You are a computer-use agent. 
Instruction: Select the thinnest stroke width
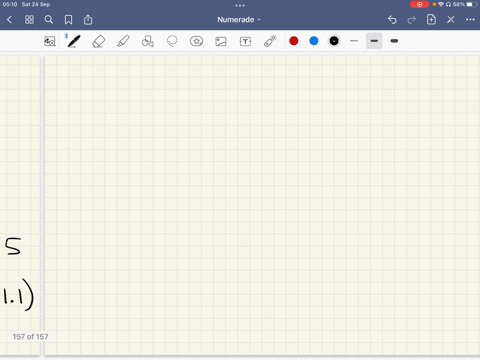coord(354,41)
